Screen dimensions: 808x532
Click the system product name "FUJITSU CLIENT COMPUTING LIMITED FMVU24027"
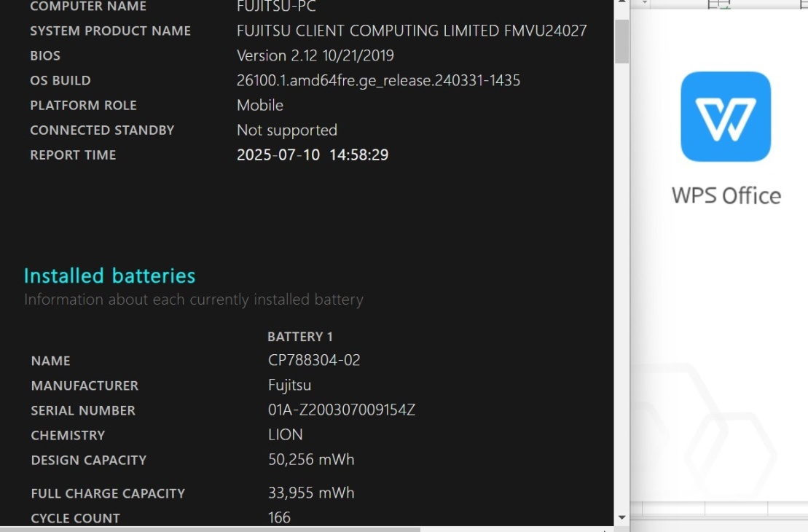pyautogui.click(x=412, y=31)
